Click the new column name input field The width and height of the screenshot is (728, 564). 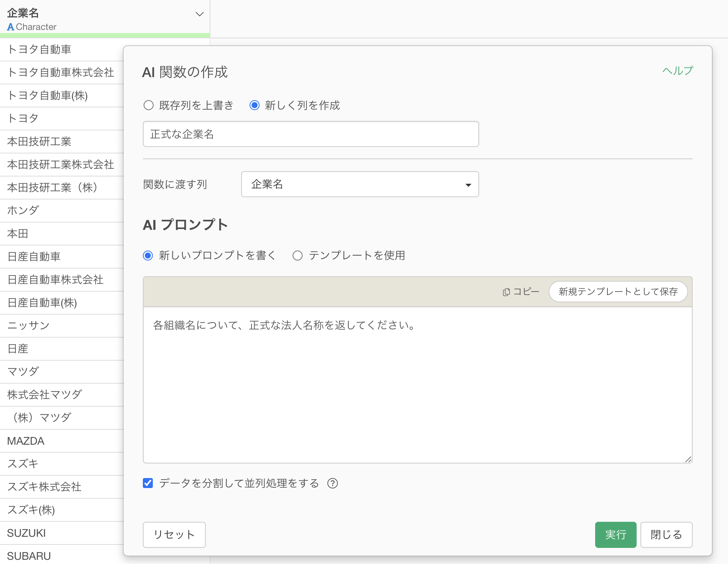click(311, 134)
